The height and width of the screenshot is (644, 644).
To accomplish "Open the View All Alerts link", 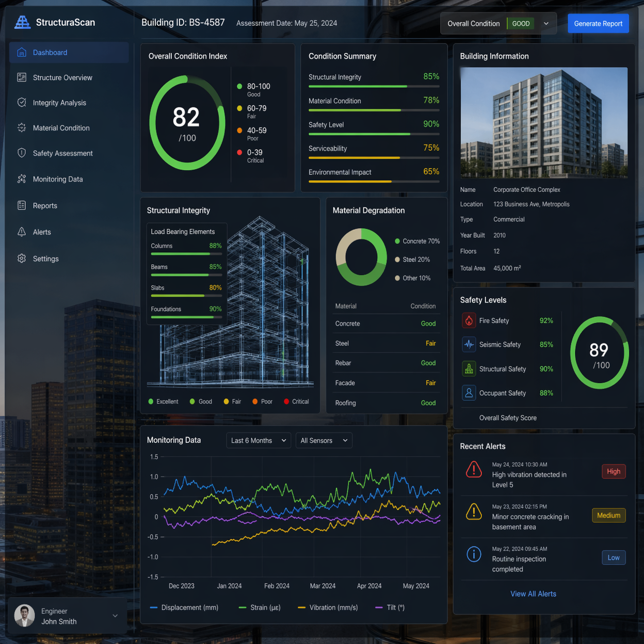I will (x=533, y=594).
